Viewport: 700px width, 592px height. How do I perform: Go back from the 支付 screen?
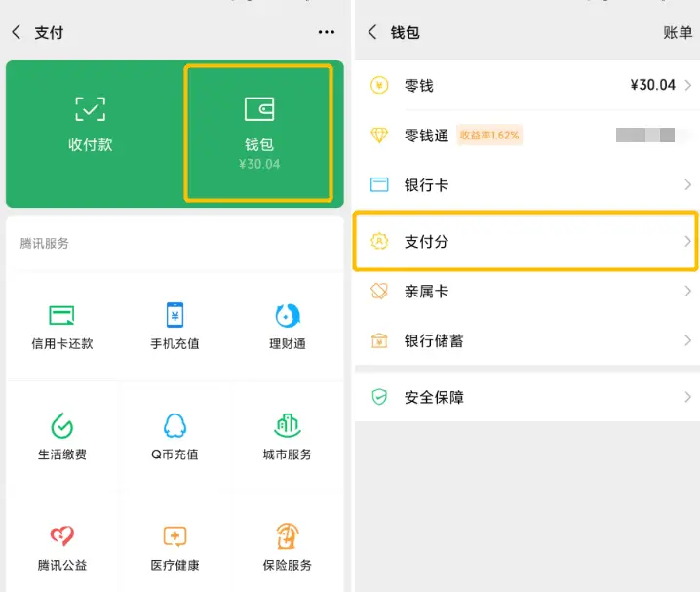16,32
